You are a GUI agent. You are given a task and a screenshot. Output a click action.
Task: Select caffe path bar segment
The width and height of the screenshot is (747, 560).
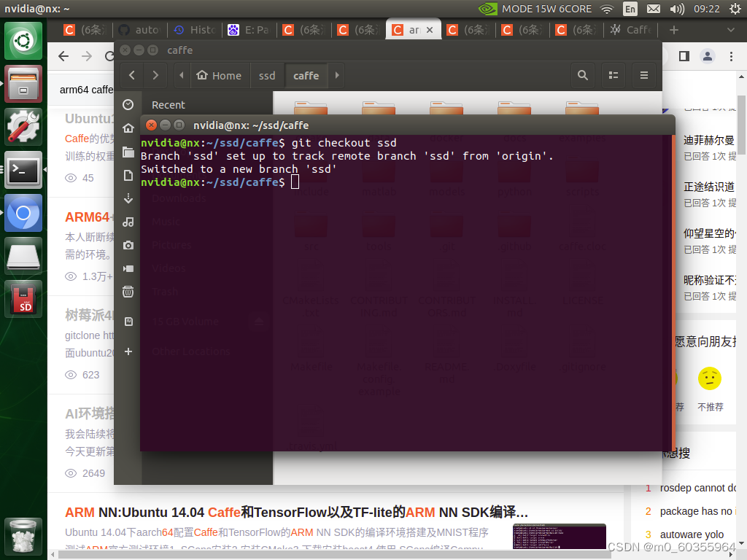pos(306,76)
